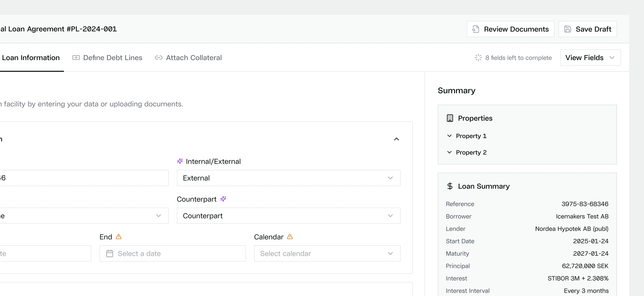
Task: Click the Properties building icon
Action: 450,118
